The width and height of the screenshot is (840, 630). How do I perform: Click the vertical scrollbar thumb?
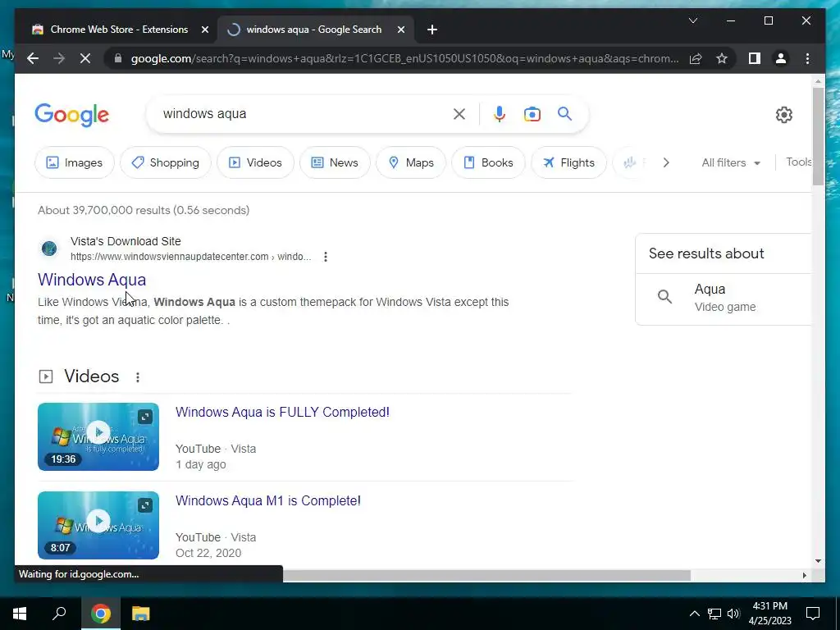818,136
